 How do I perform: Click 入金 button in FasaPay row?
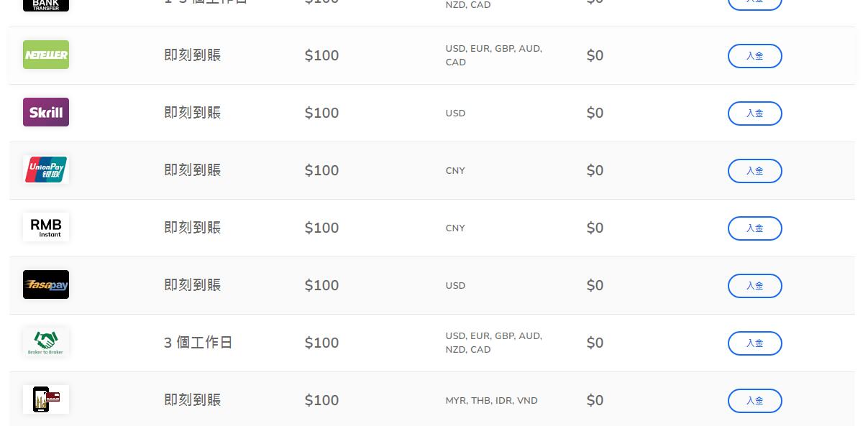pyautogui.click(x=754, y=286)
